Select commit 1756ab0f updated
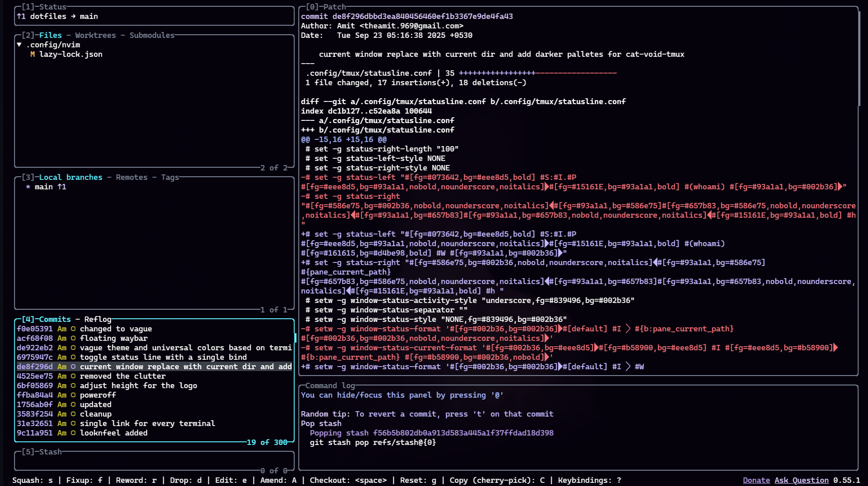This screenshot has height=486, width=868. click(155, 404)
